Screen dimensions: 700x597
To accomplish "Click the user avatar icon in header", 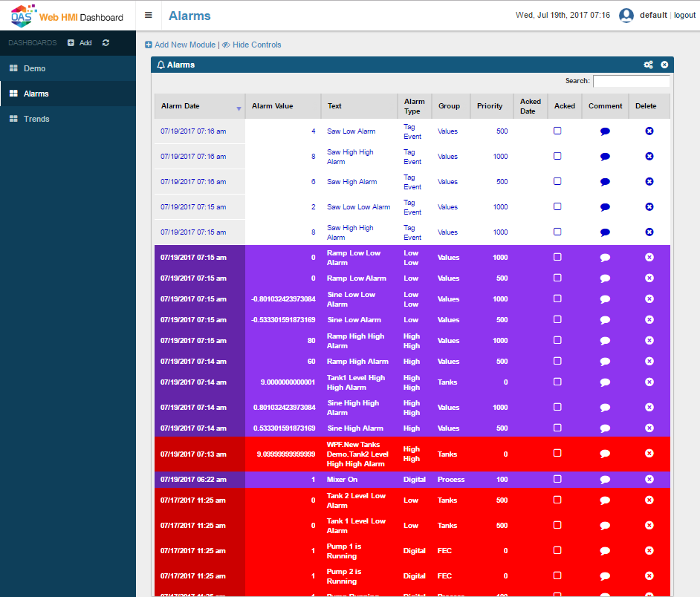I will tap(625, 15).
